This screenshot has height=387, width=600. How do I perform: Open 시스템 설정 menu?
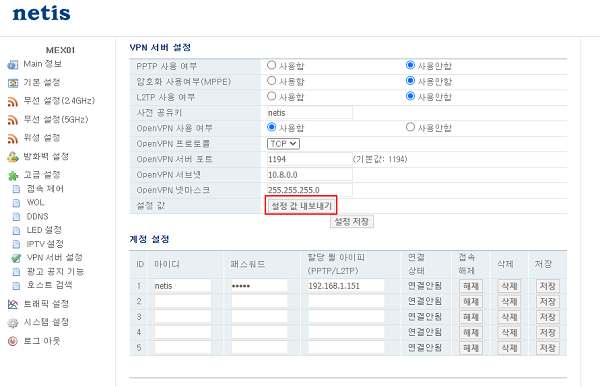tap(46, 322)
